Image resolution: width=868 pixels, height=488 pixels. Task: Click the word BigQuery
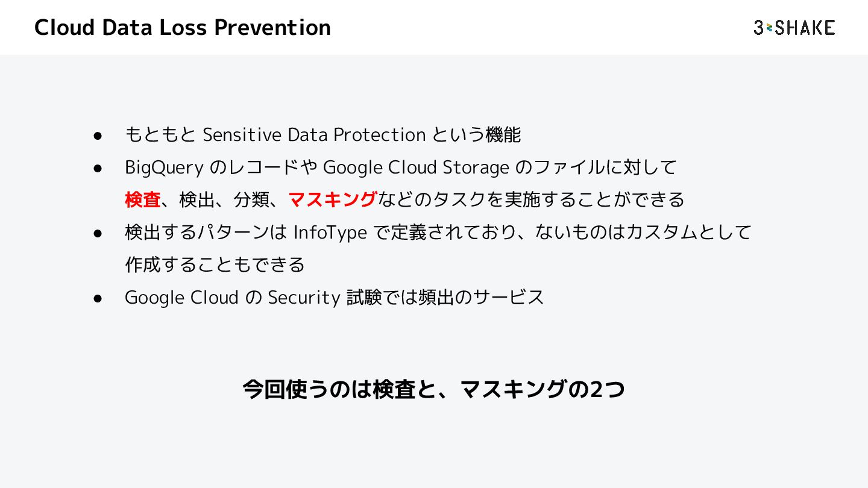pyautogui.click(x=164, y=167)
